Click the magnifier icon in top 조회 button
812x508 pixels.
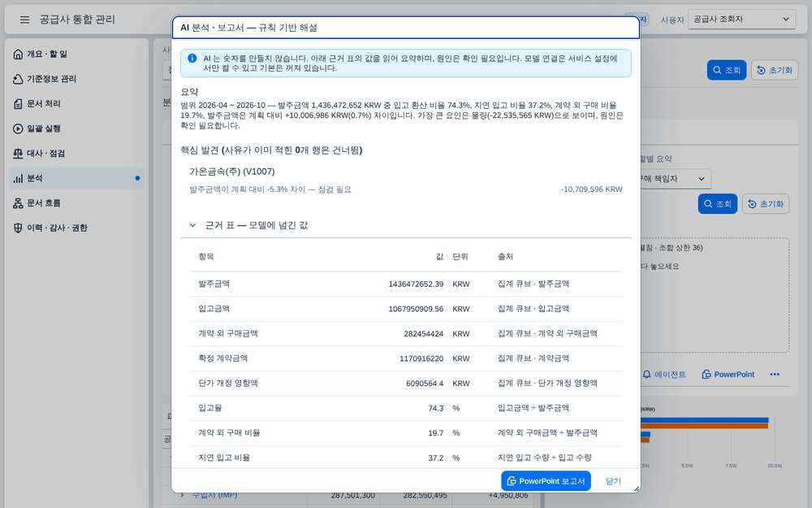tap(717, 70)
